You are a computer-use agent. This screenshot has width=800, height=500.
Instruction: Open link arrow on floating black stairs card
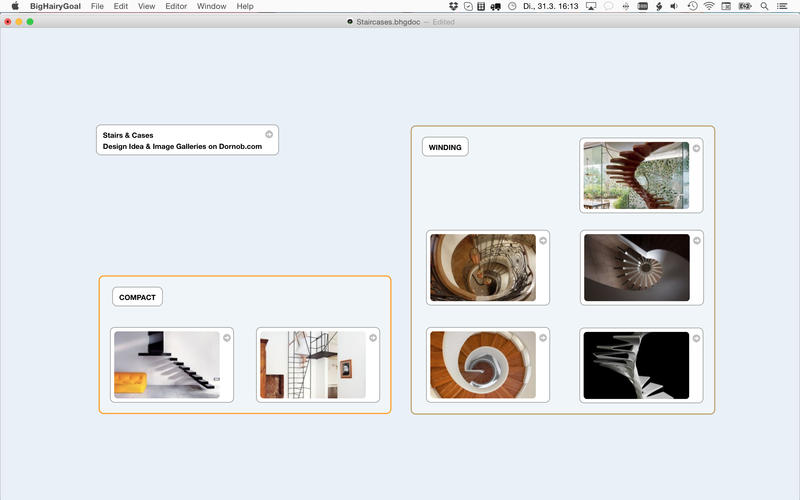[x=227, y=338]
